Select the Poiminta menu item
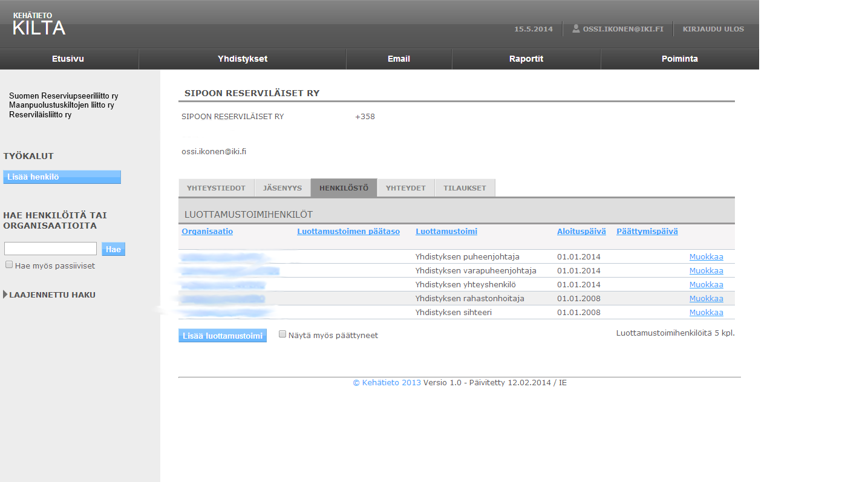 (680, 59)
